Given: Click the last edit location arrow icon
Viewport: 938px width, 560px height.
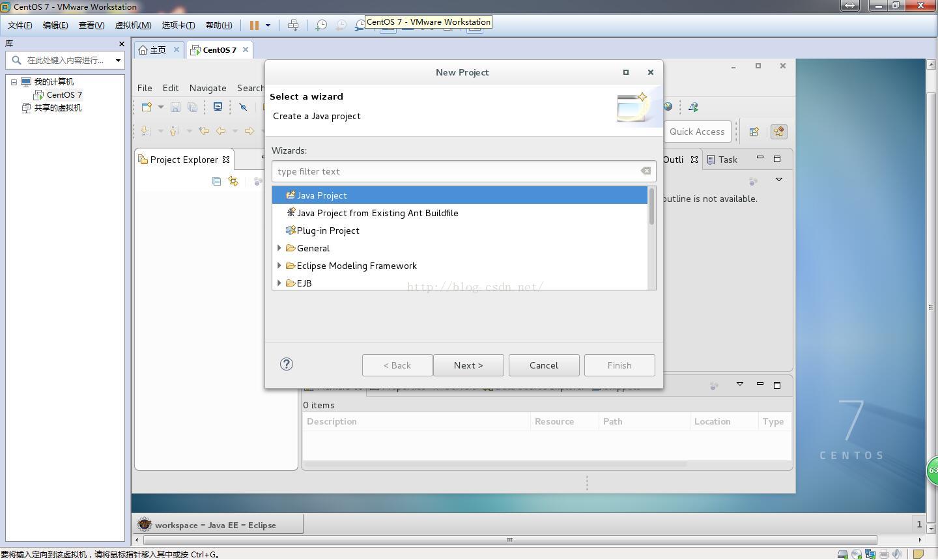Looking at the screenshot, I should (204, 131).
